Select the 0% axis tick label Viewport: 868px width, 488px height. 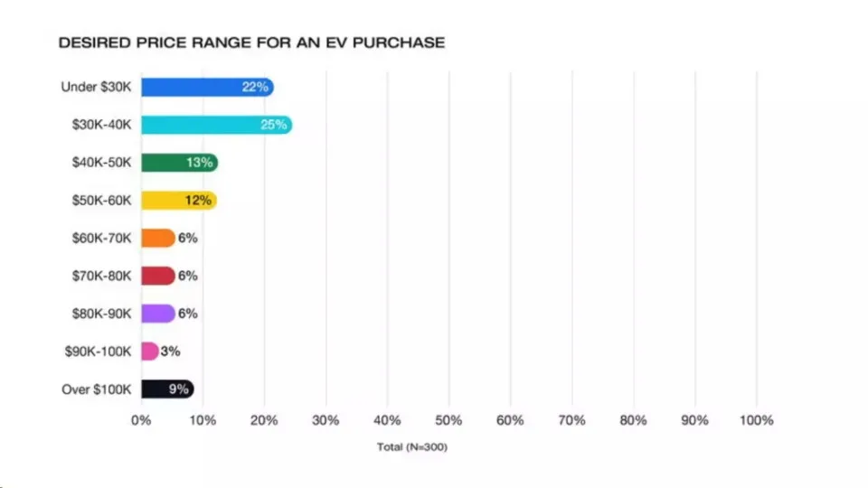point(140,420)
